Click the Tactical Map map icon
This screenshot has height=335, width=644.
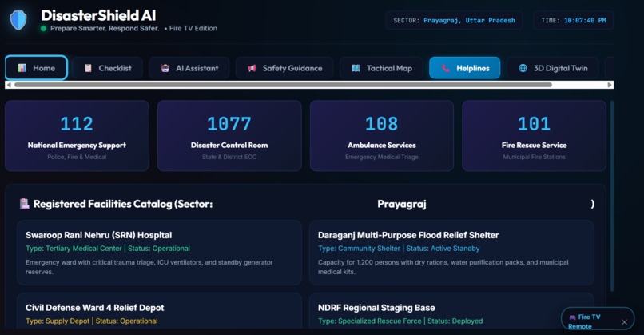(x=356, y=68)
